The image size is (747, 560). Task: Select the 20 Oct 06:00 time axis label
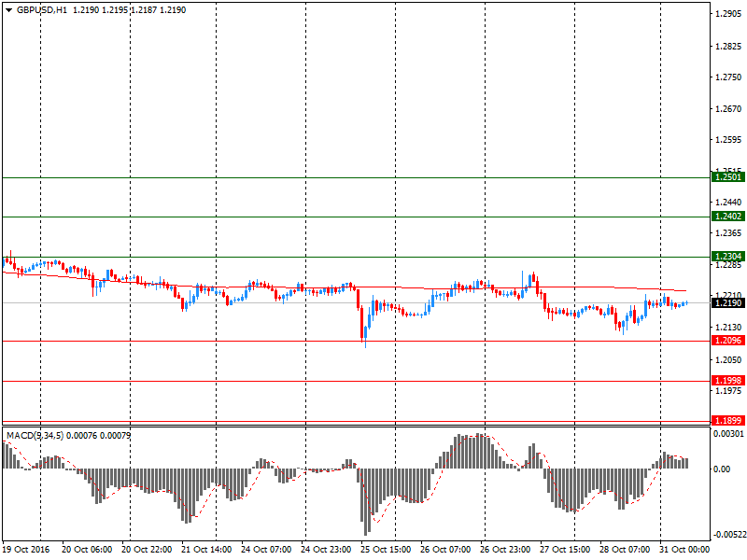[87, 549]
